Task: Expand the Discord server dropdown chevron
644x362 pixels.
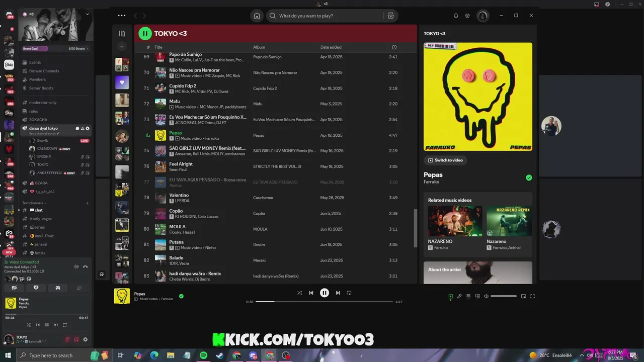Action: (x=87, y=14)
